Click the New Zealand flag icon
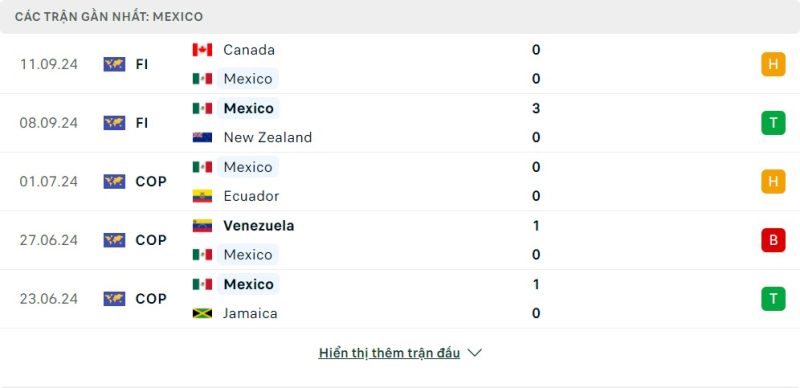 click(x=202, y=137)
